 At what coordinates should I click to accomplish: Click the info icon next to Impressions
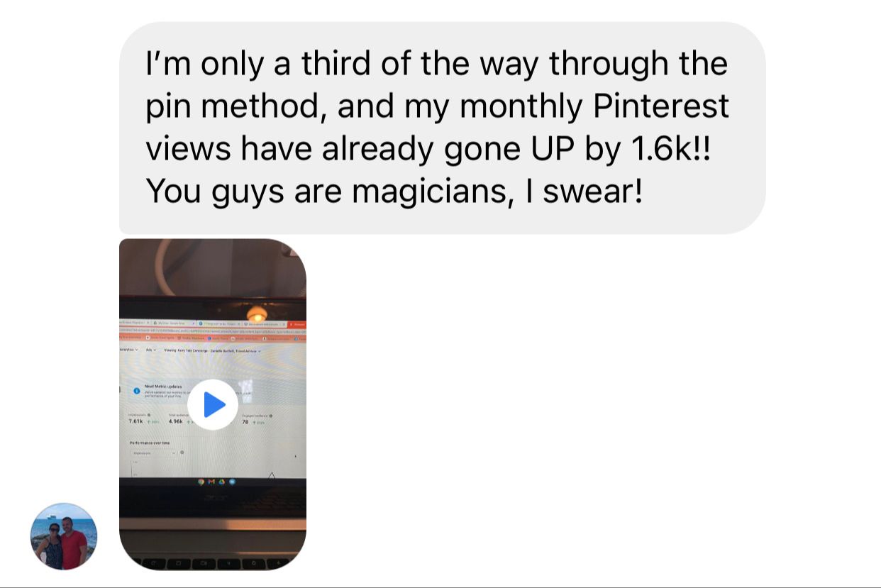tap(149, 415)
